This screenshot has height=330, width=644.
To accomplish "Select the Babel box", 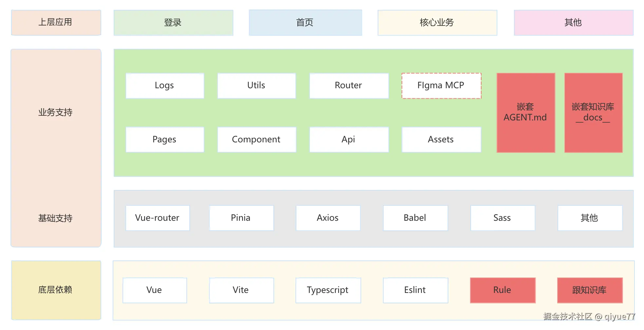I will (x=415, y=218).
